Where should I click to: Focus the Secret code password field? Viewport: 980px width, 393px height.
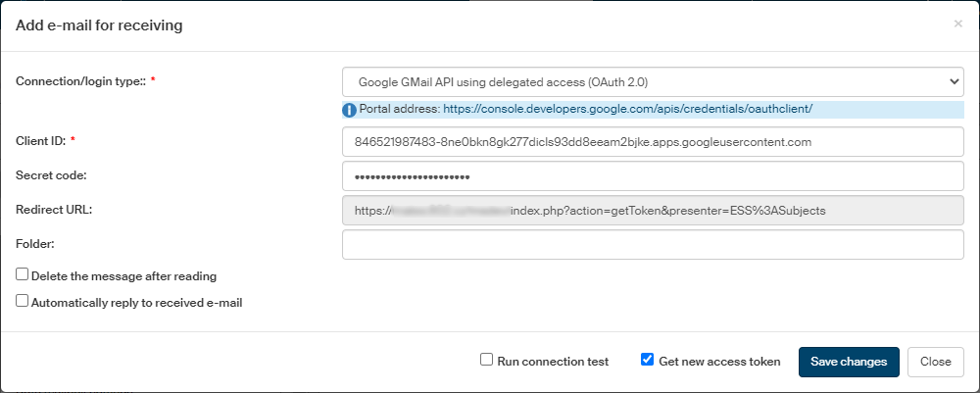point(653,176)
